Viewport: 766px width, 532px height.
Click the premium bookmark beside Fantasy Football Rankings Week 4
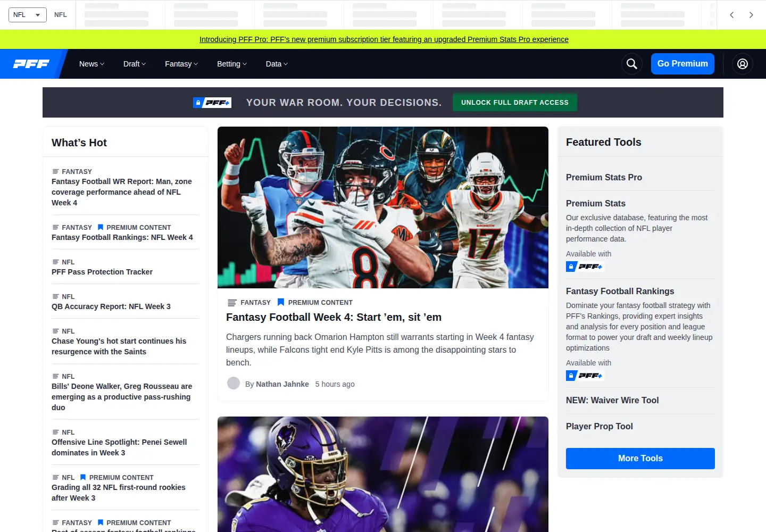100,227
